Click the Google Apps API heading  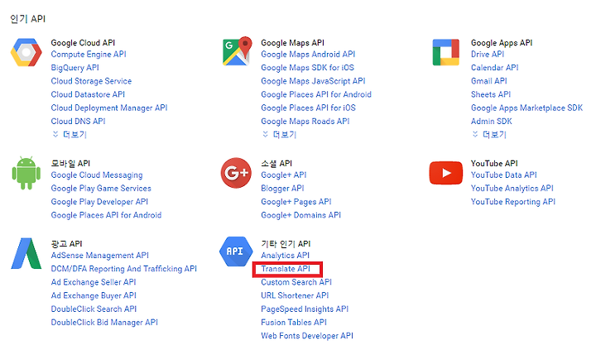point(502,42)
